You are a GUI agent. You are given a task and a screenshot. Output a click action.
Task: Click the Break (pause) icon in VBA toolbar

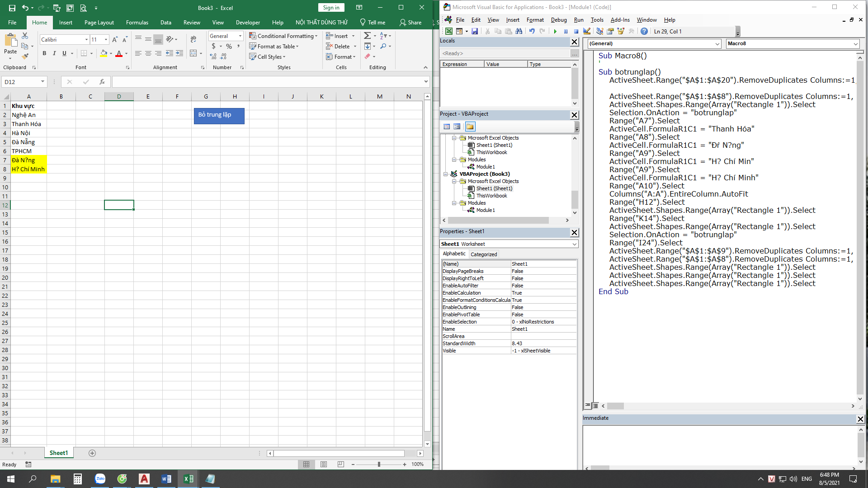click(x=566, y=31)
